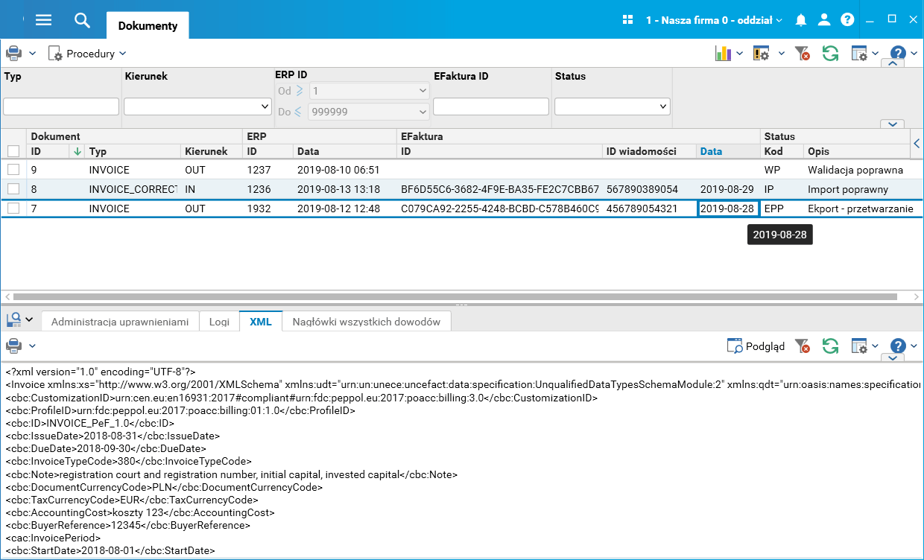The width and height of the screenshot is (924, 560).
Task: Collapse side panel using the left-pointing arrow
Action: [x=917, y=143]
